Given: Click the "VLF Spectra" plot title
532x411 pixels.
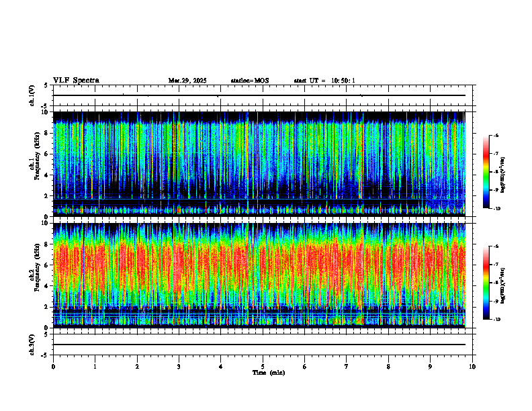Looking at the screenshot, I should point(76,81).
